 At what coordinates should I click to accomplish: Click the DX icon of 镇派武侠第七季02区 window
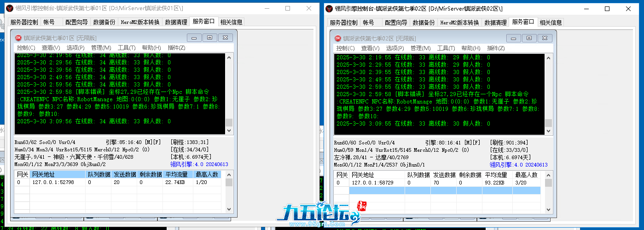(338, 38)
